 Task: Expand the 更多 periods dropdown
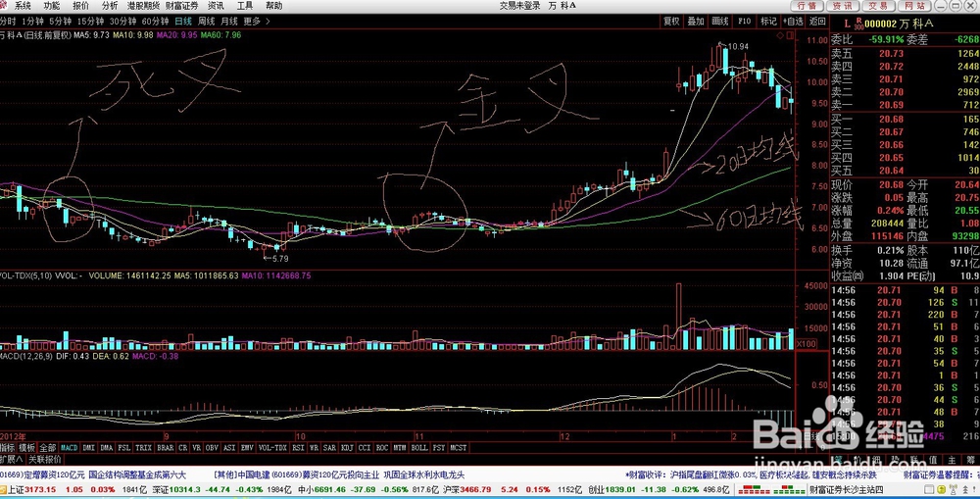pyautogui.click(x=256, y=22)
